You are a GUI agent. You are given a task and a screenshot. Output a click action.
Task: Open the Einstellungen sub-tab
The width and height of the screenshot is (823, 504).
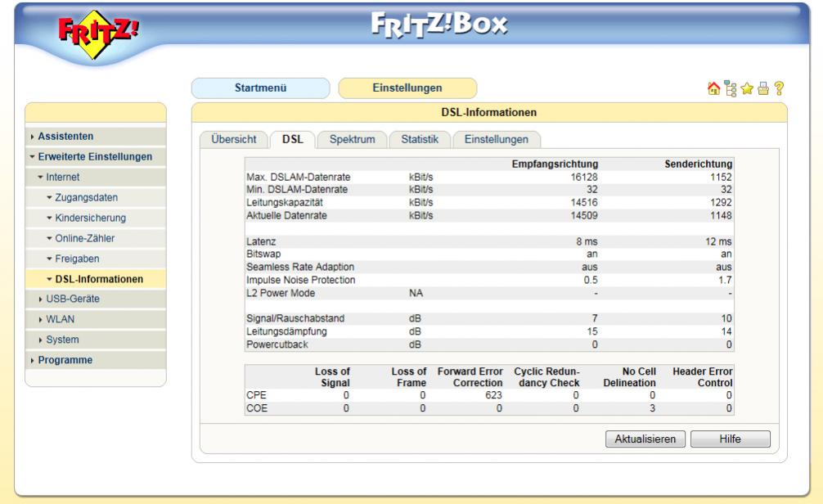496,140
